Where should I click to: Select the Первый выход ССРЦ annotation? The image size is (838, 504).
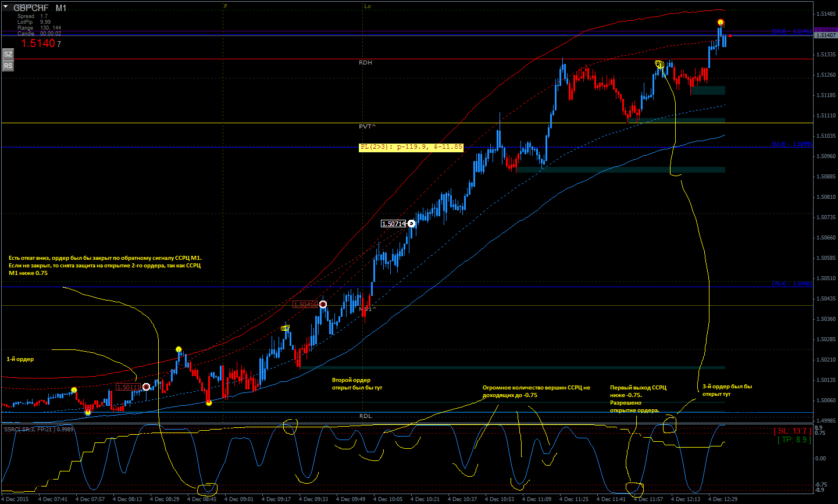tap(638, 399)
